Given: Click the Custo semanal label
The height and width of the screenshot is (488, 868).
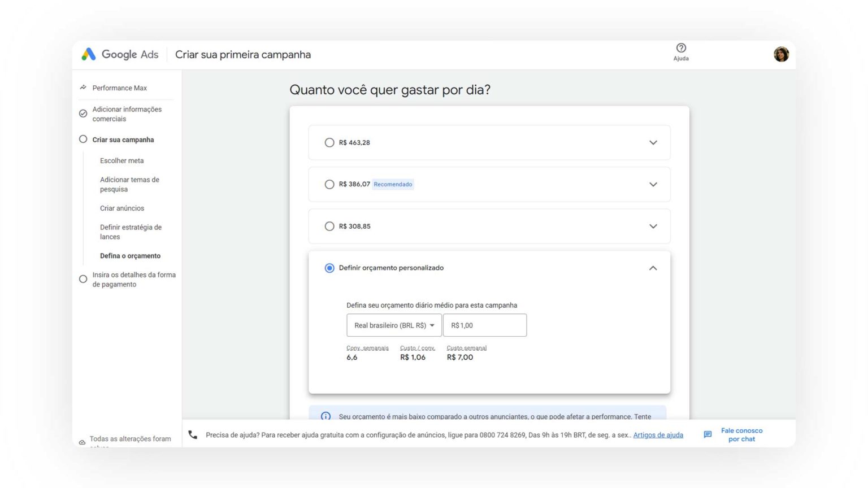Looking at the screenshot, I should (x=466, y=348).
